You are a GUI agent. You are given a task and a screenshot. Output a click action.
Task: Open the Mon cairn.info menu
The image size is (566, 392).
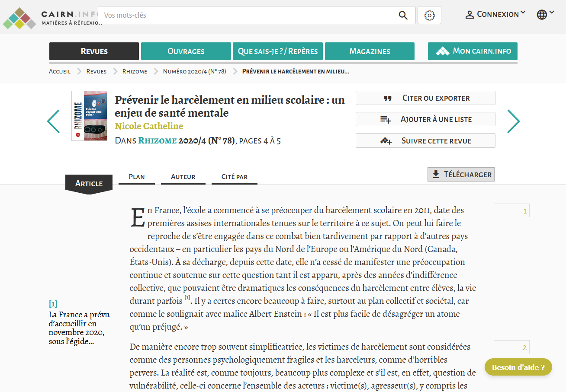(x=473, y=51)
